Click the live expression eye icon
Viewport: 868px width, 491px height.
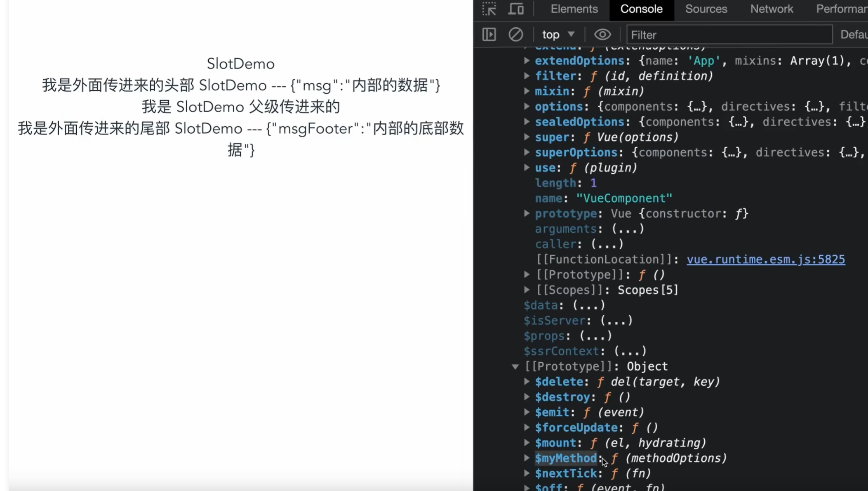602,35
